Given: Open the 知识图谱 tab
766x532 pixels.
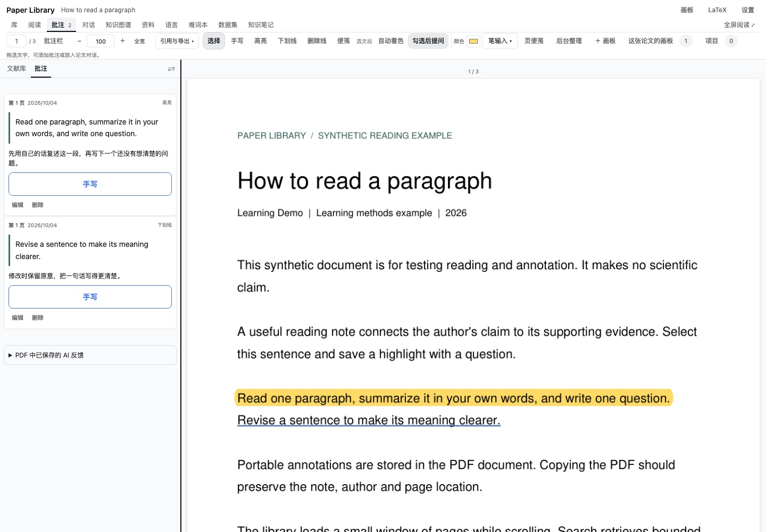Looking at the screenshot, I should click(118, 25).
